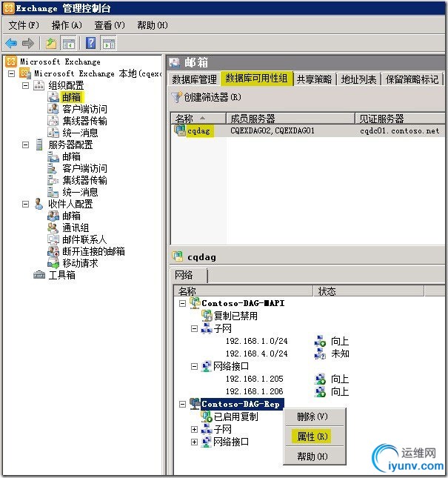The width and height of the screenshot is (448, 478).
Task: Click the 断开连接的邮箱 icon
Action: (53, 251)
